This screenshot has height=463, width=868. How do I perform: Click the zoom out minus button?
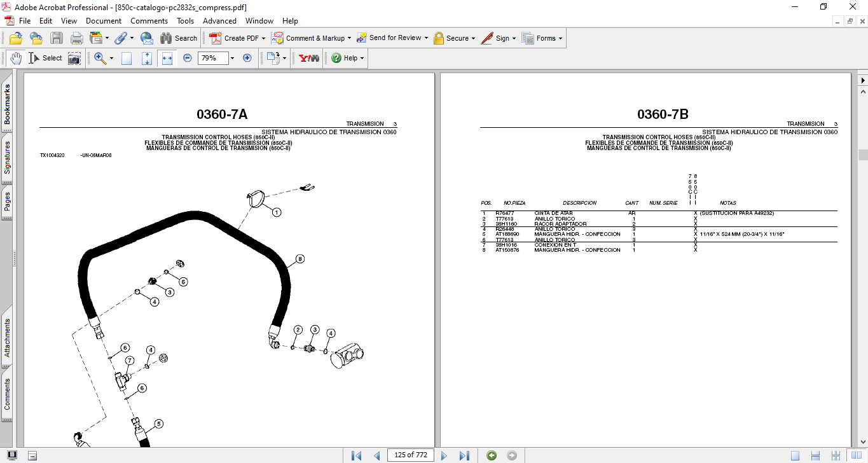[x=188, y=58]
